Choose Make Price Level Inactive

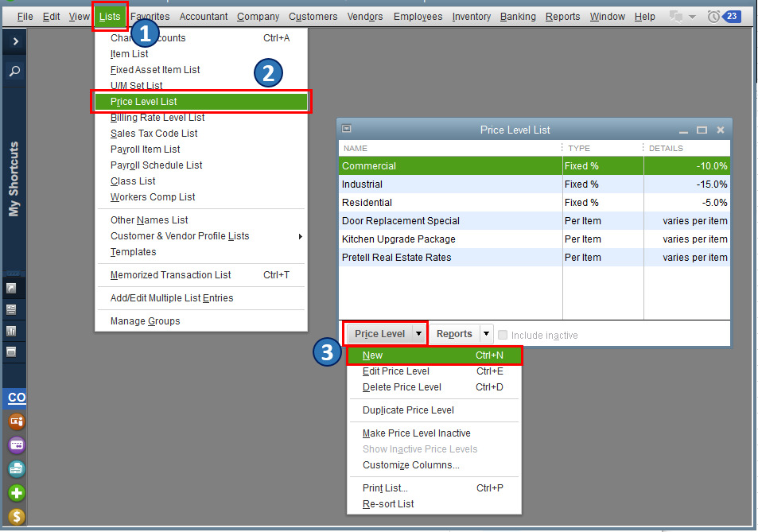[434, 433]
